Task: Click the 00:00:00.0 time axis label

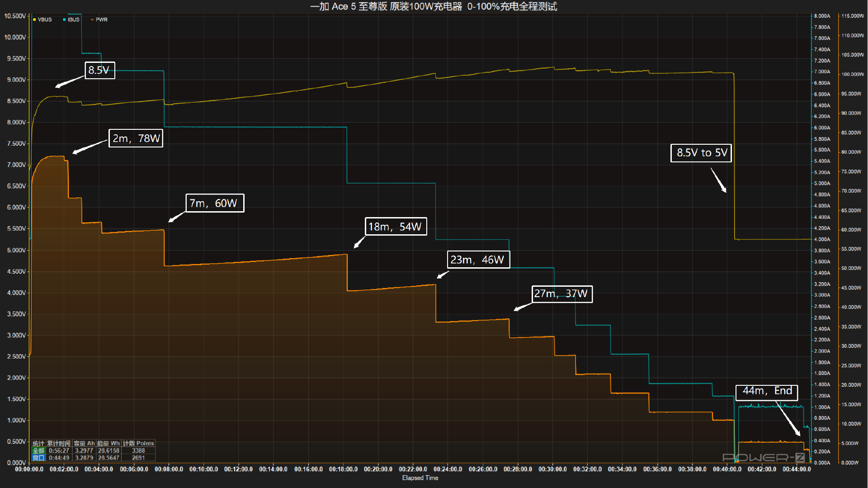Action: [29, 469]
